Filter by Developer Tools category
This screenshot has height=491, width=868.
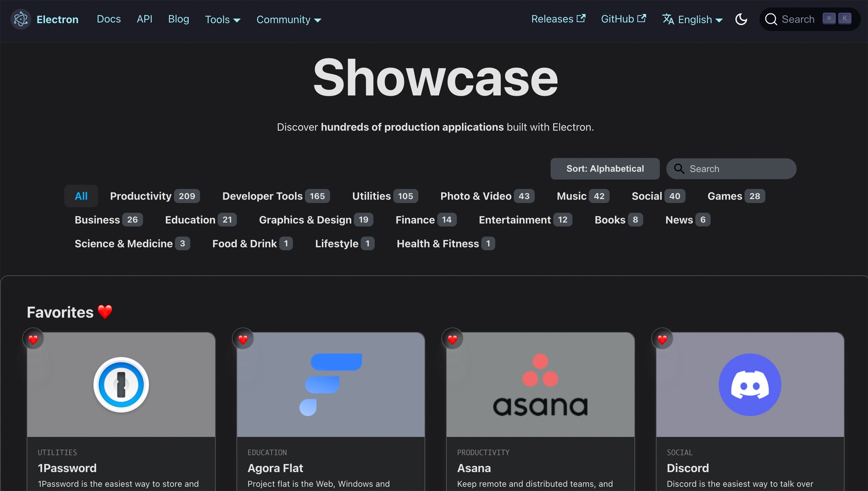(x=276, y=196)
